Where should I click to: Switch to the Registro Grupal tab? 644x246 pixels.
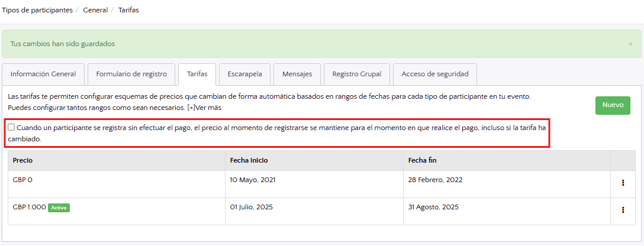[356, 74]
